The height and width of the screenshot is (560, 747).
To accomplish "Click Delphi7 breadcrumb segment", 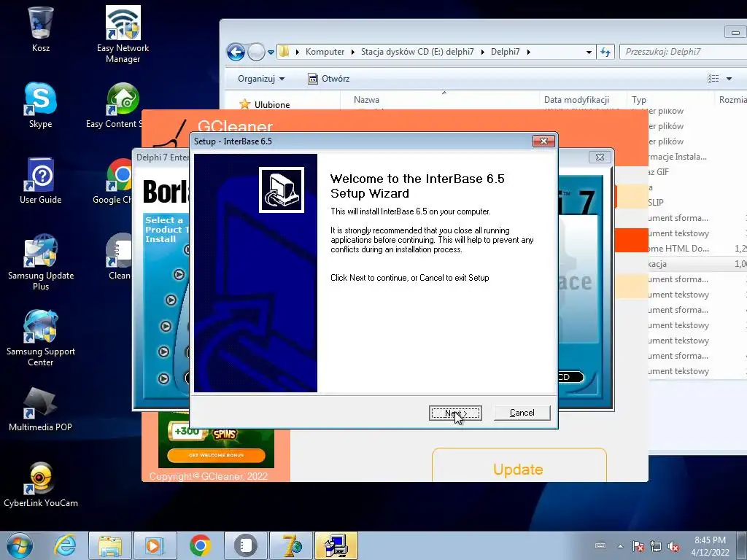I will point(505,52).
